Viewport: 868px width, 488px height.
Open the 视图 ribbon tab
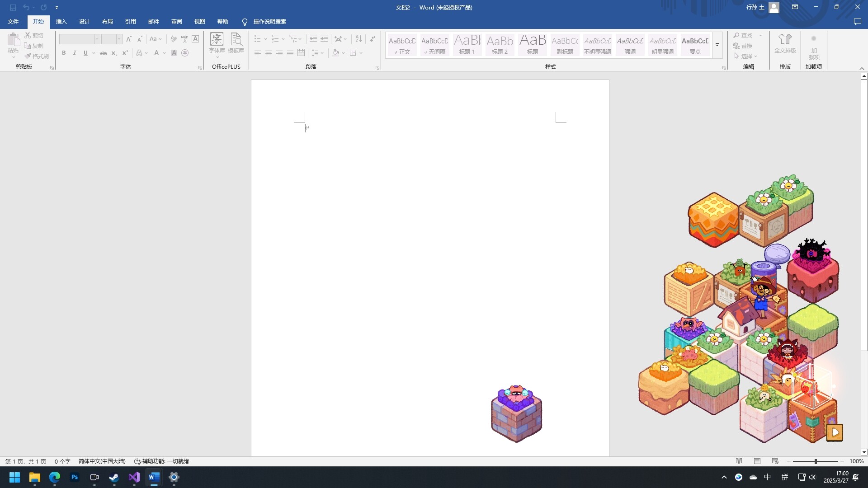199,21
